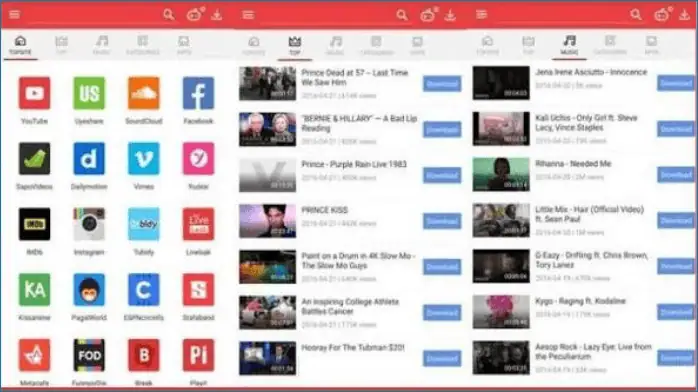Image resolution: width=698 pixels, height=392 pixels.
Task: Open the red PI site tile
Action: 198,355
